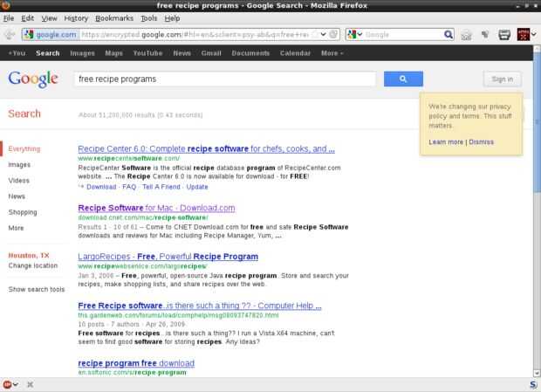Open the History menu
Viewport: 541px width, 392px height.
(x=76, y=18)
